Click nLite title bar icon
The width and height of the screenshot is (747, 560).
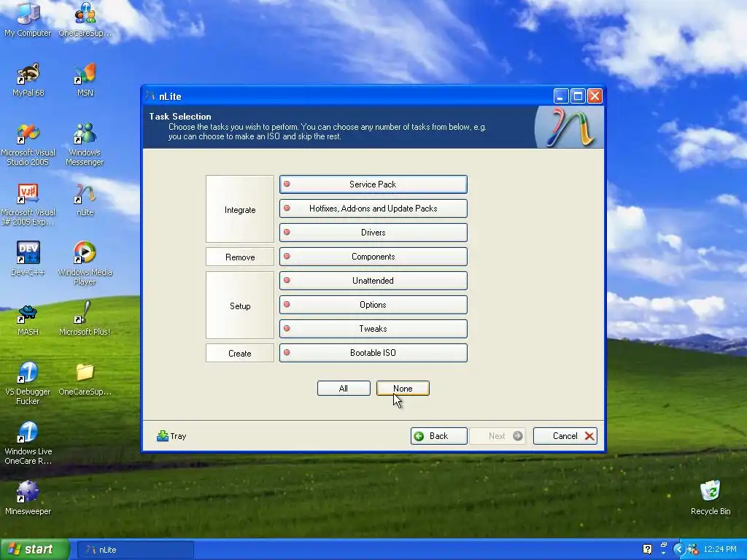150,96
